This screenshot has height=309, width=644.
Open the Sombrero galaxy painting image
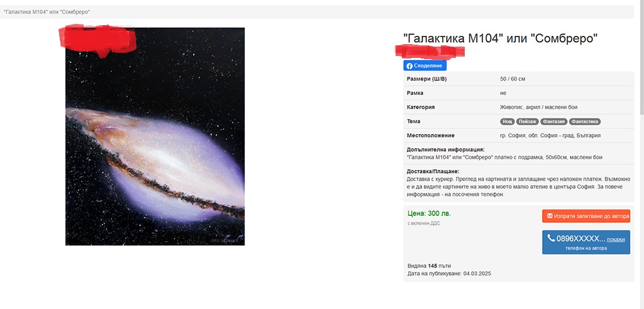tap(155, 137)
